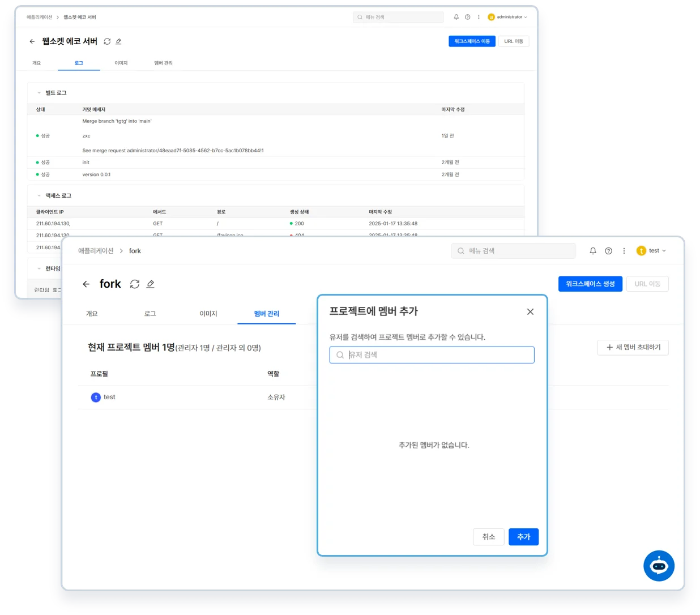The width and height of the screenshot is (700, 615).
Task: Open the three-dot menu in fork window
Action: coord(624,251)
